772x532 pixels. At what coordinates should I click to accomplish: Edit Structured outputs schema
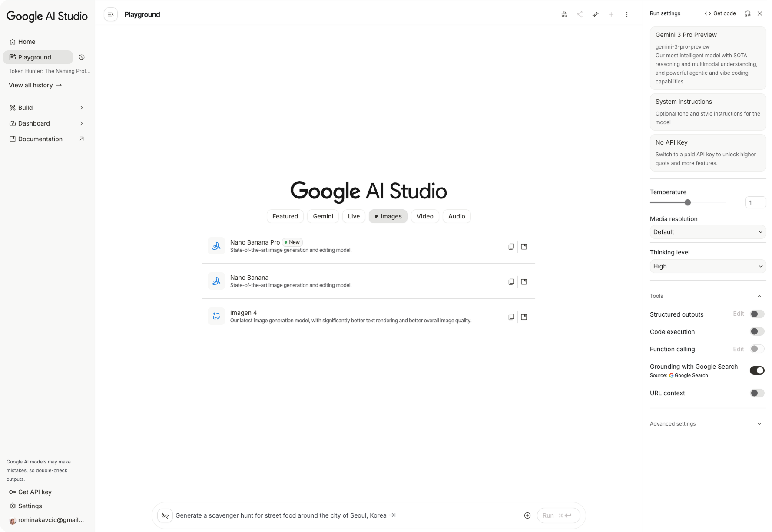pos(739,314)
